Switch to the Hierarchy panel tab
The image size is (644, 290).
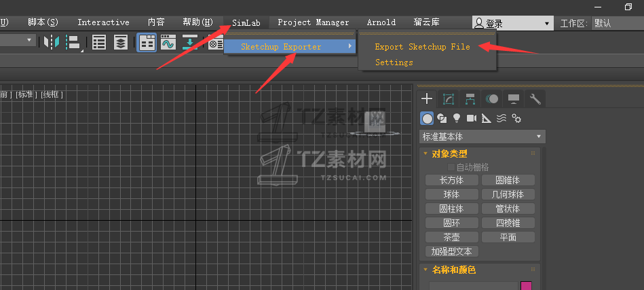tap(470, 98)
